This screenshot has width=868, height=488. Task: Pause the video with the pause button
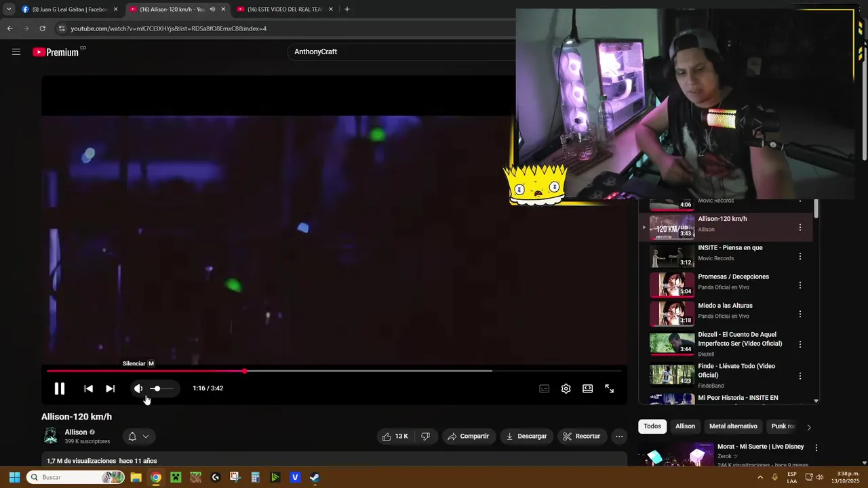click(x=60, y=388)
